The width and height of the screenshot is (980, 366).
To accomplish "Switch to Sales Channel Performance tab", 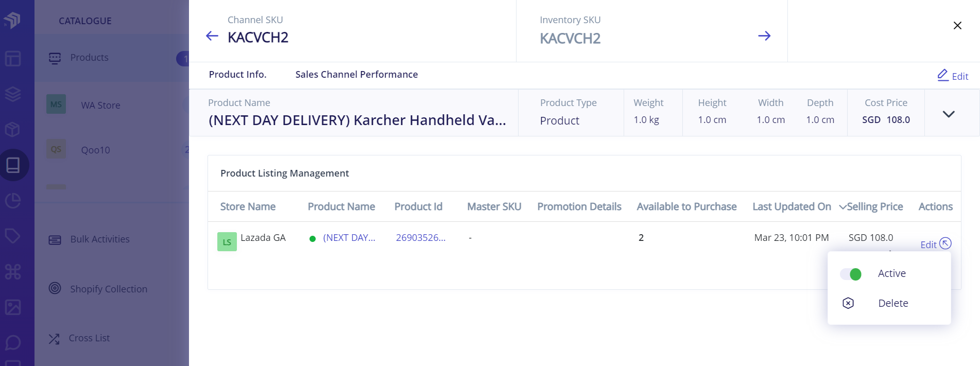I will (356, 75).
